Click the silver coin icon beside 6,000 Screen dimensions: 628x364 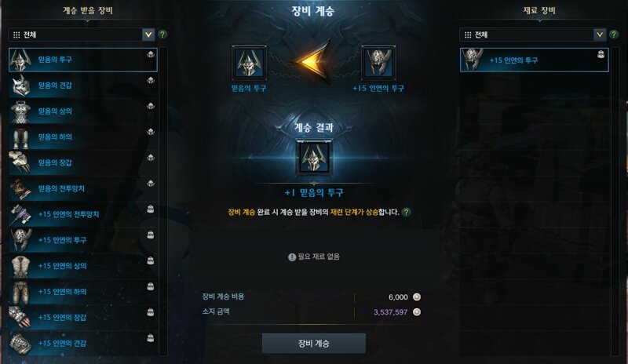coord(417,297)
